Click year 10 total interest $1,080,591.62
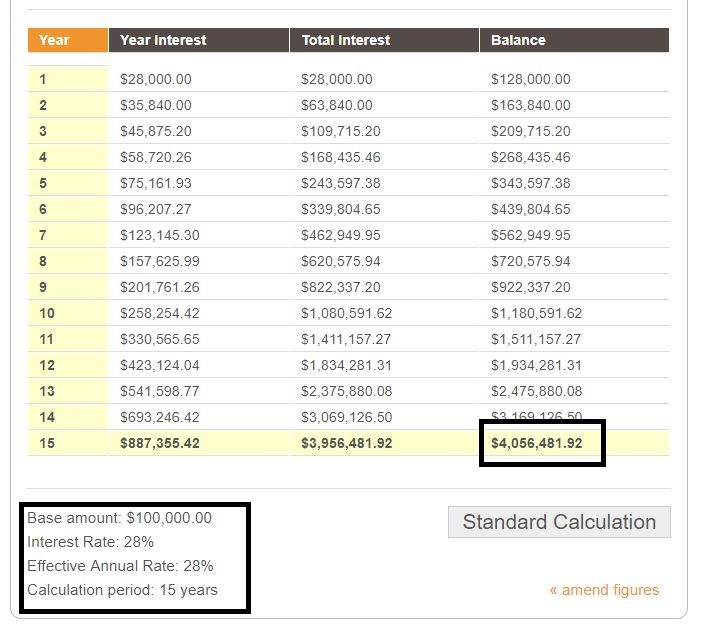 [x=346, y=313]
